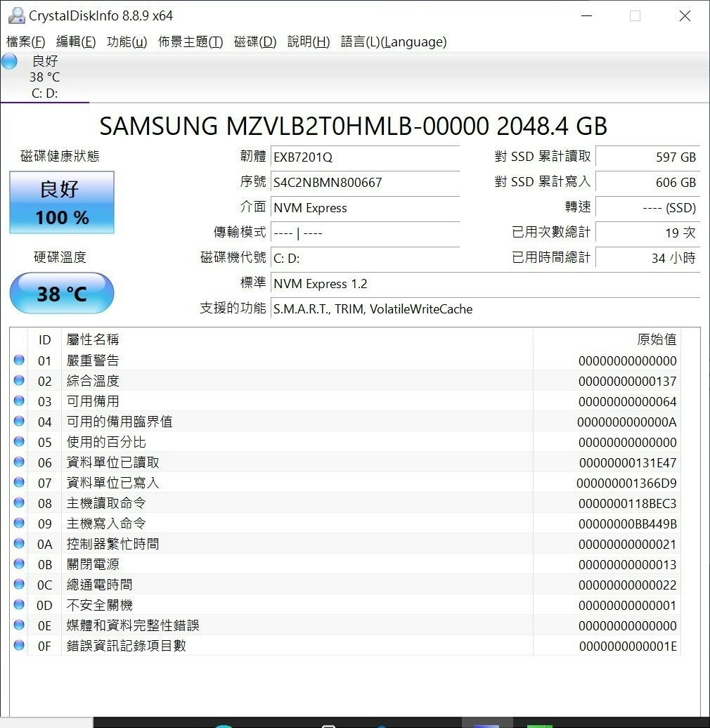Open the 檔案(F) menu
Image resolution: width=710 pixels, height=728 pixels.
point(25,41)
